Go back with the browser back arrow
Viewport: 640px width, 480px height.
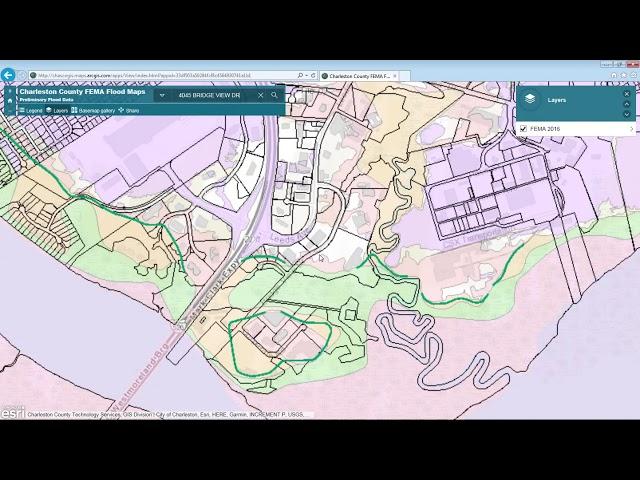[x=8, y=75]
